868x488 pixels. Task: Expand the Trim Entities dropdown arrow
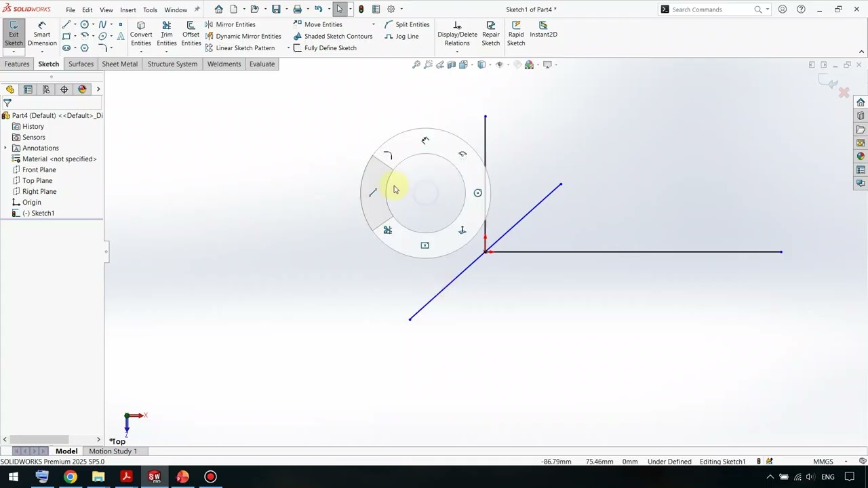point(167,52)
